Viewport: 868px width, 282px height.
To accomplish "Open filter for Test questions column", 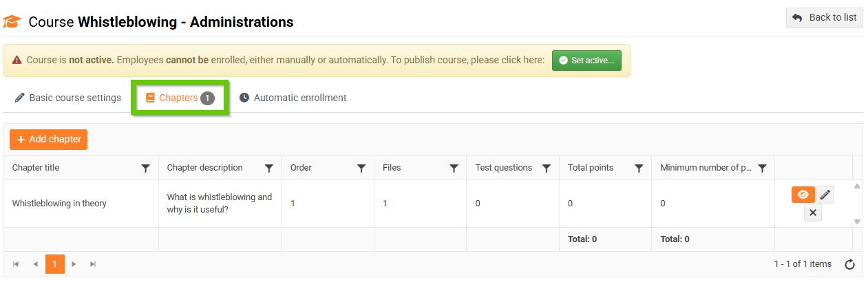I will (x=547, y=168).
